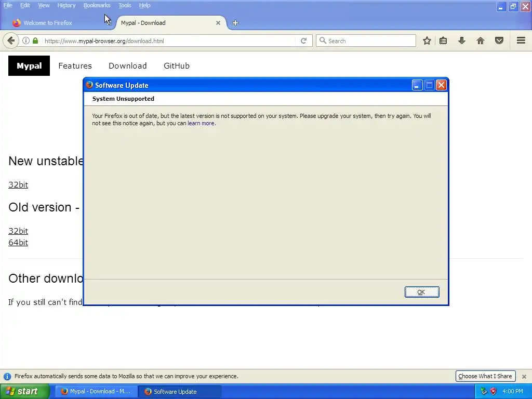This screenshot has height=399, width=532.
Task: Open the Help menu
Action: pyautogui.click(x=144, y=5)
